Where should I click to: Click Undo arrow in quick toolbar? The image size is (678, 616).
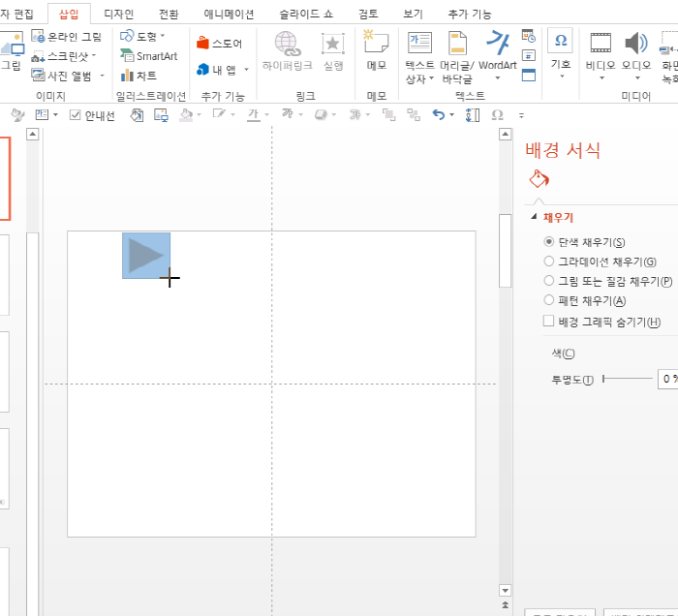tap(439, 114)
